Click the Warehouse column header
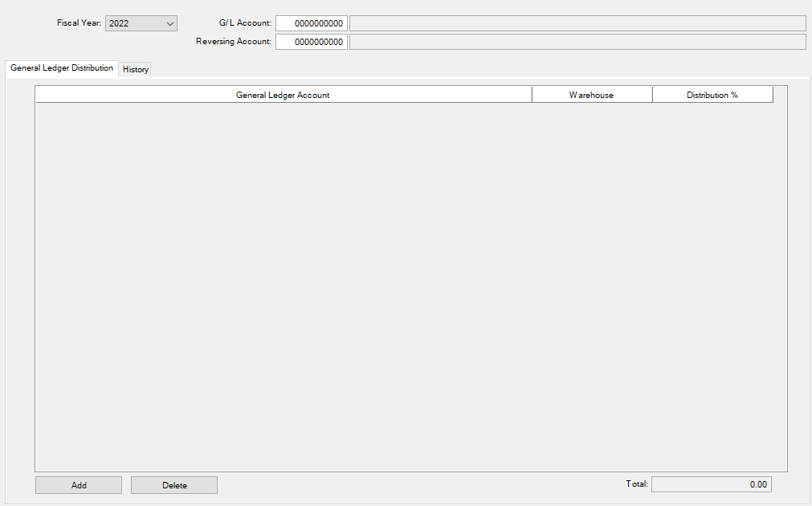The width and height of the screenshot is (812, 506). coord(591,96)
